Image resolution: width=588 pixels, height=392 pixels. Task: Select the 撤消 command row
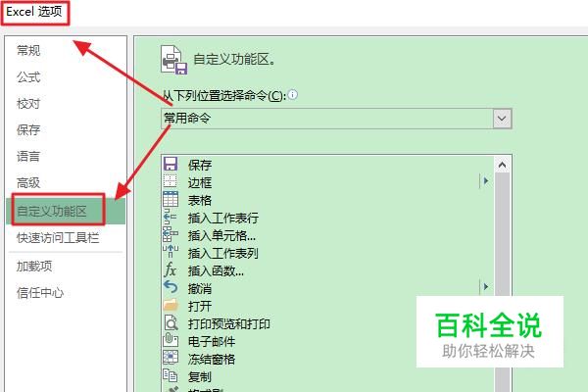click(327, 288)
